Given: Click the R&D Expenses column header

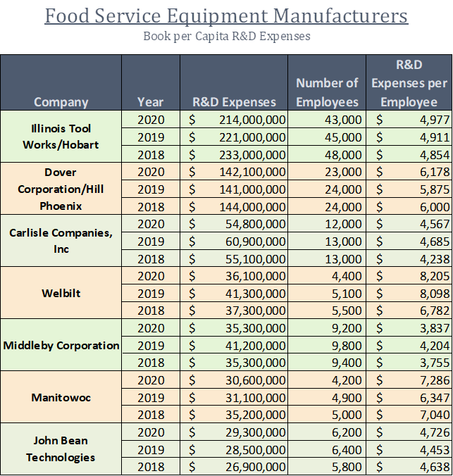Looking at the screenshot, I should (x=234, y=101).
